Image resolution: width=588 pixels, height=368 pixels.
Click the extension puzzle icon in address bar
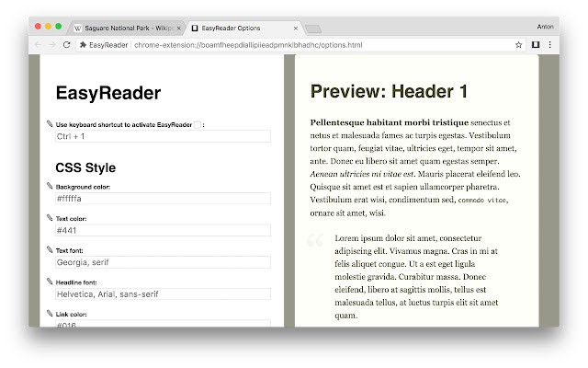[83, 45]
